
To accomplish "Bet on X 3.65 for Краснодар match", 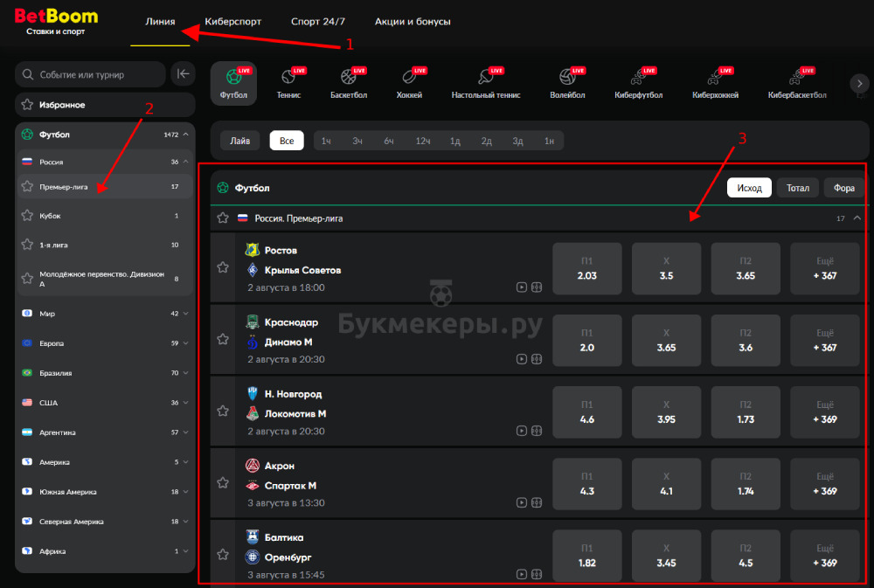I will [x=666, y=340].
